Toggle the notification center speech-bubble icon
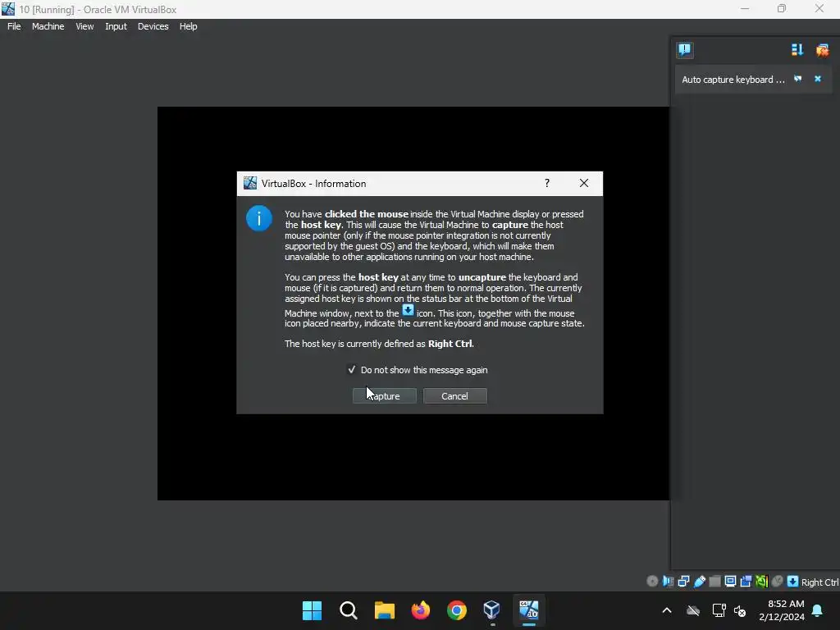The image size is (840, 630). point(685,50)
